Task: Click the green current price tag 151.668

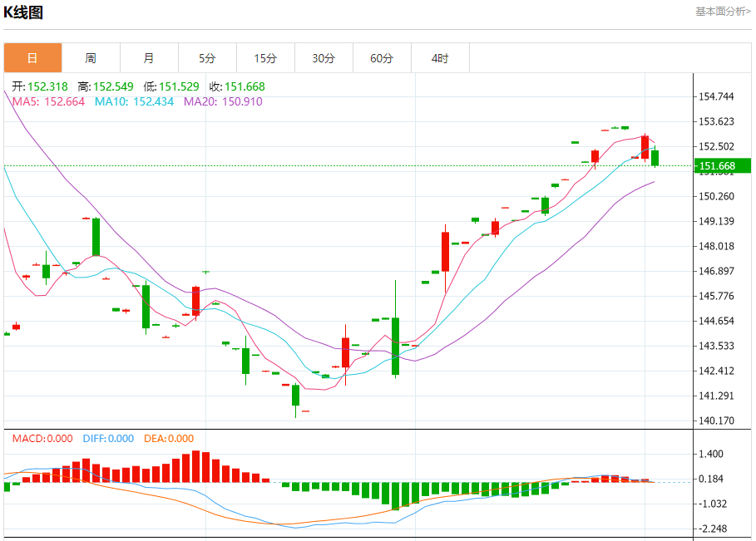Action: (x=722, y=165)
